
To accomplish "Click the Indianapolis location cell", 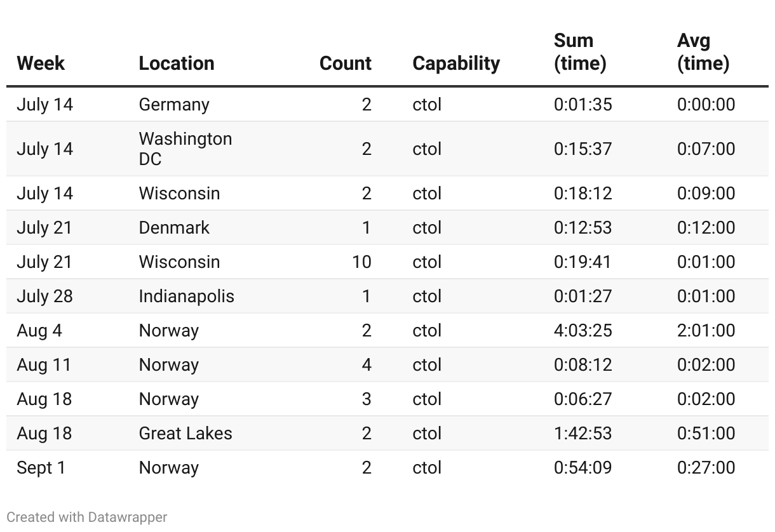I will tap(186, 296).
